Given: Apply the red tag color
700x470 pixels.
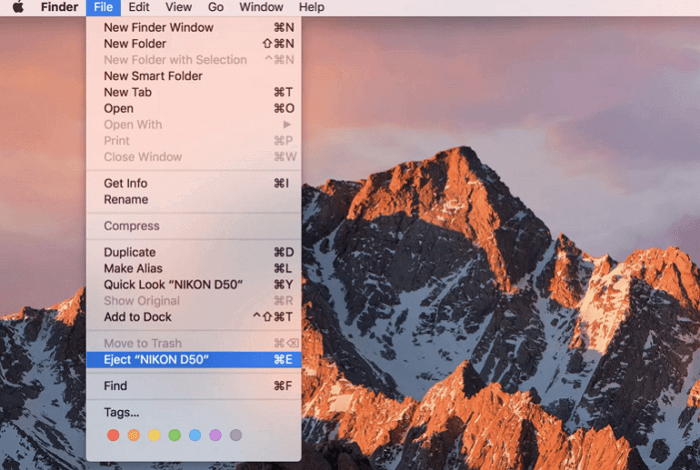Looking at the screenshot, I should tap(113, 435).
